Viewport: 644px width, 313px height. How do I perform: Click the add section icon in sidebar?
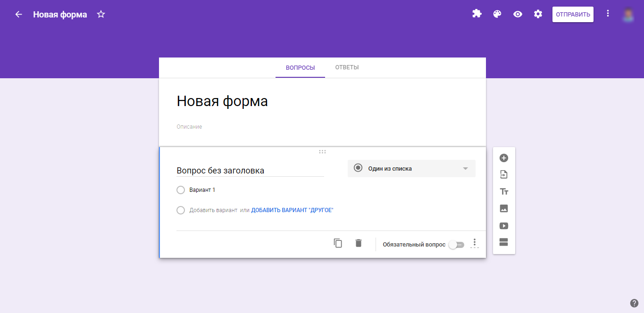pos(504,242)
